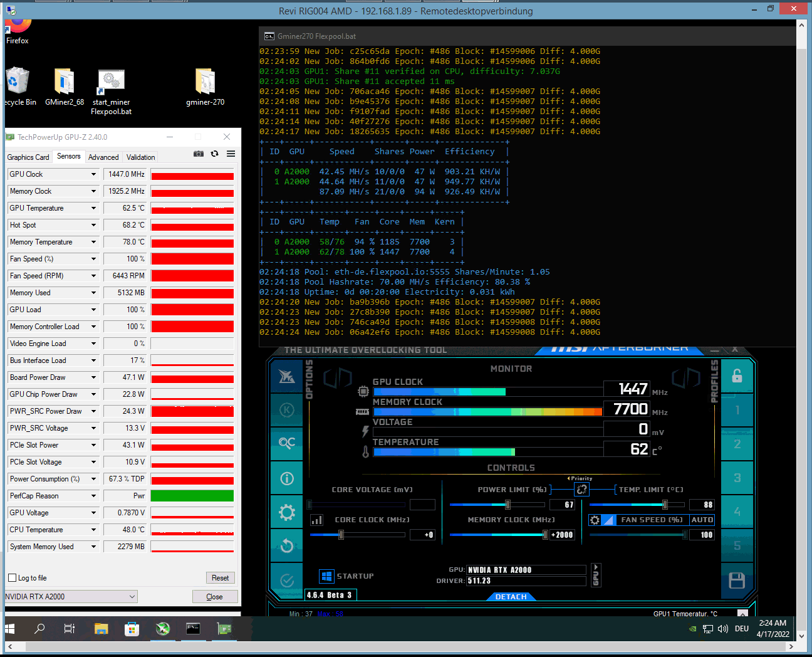Click the GPU-Z Reset button
The width and height of the screenshot is (812, 657).
(220, 578)
